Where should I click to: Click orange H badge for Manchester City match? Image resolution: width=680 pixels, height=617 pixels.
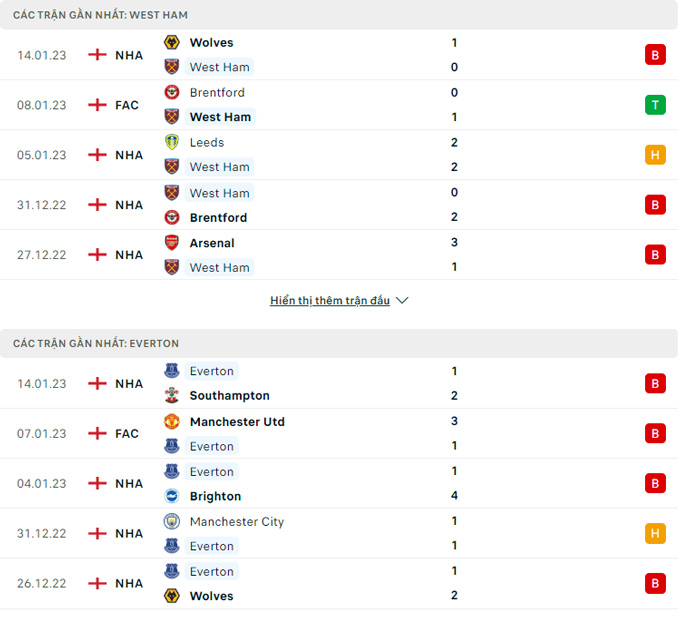coord(655,534)
